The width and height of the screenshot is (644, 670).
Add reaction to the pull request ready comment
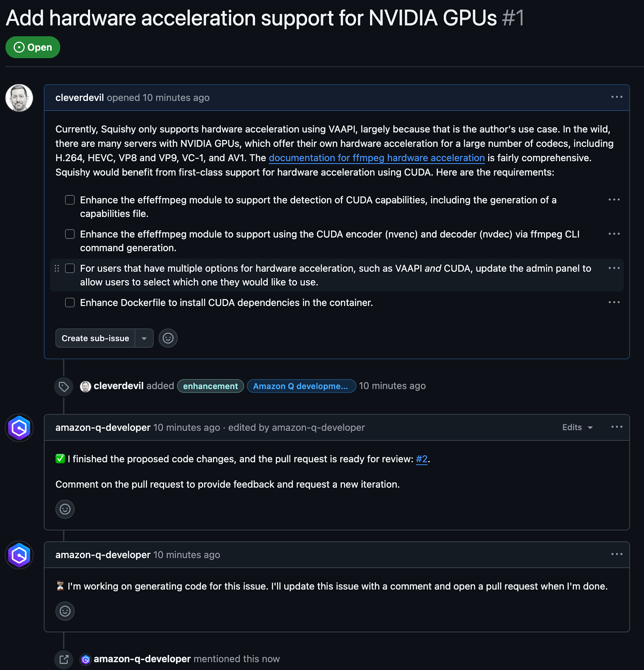65,509
